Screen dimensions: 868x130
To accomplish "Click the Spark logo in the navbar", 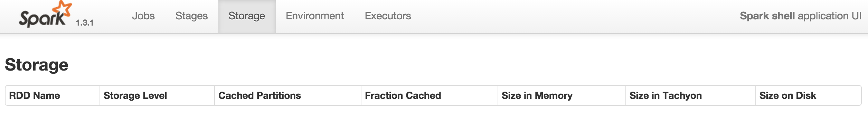I will pyautogui.click(x=45, y=15).
